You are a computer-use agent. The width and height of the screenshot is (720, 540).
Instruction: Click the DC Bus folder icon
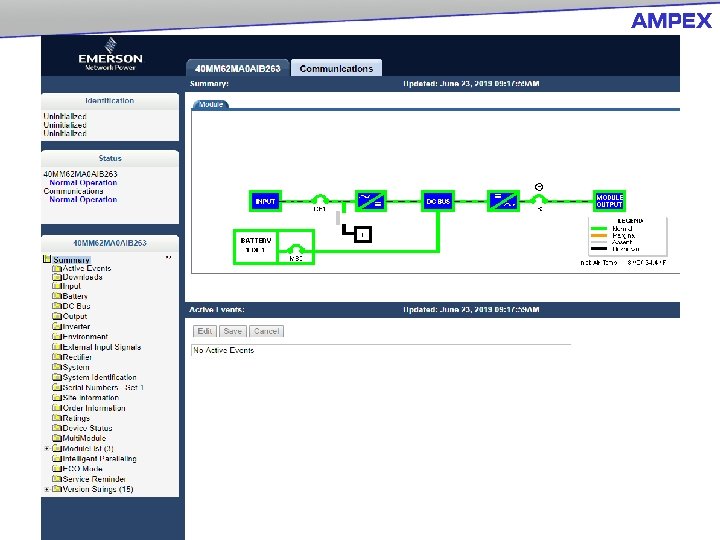(x=56, y=306)
